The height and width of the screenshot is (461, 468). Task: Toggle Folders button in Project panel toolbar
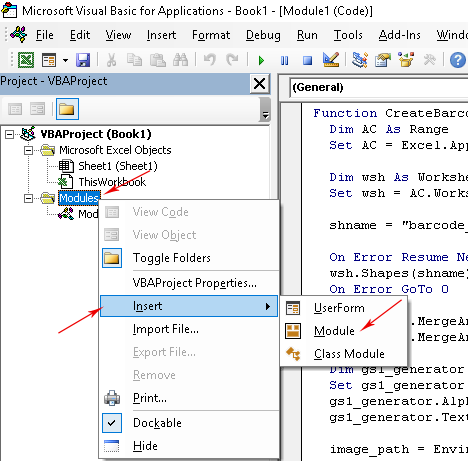click(67, 109)
